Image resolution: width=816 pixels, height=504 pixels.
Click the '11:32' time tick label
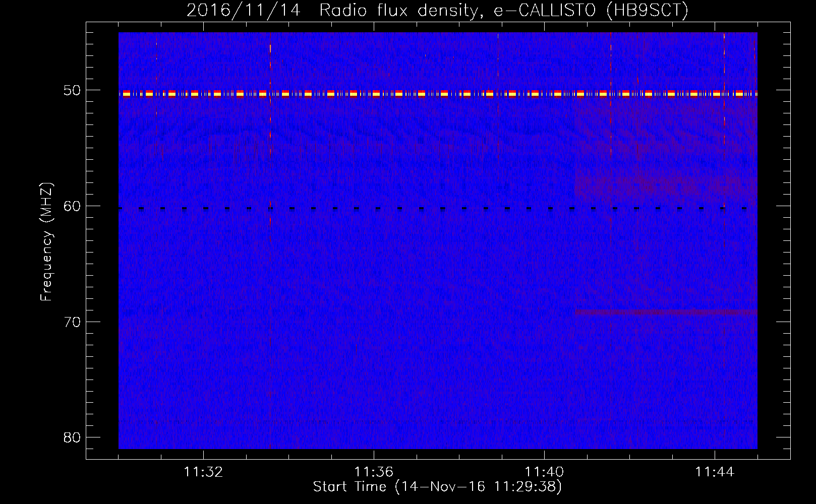coord(203,472)
